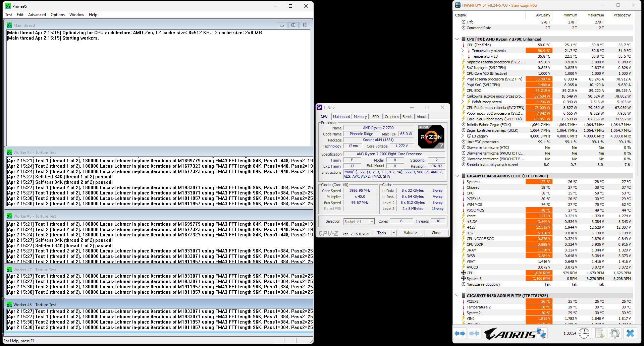Image resolution: width=644 pixels, height=346 pixels.
Task: Open the Tools dropdown arrow in CPU-Z
Action: click(394, 233)
